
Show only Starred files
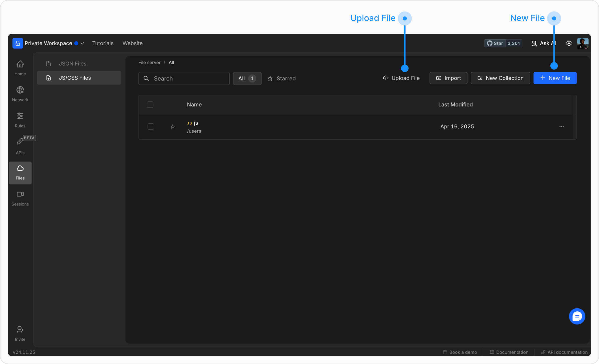pyautogui.click(x=282, y=79)
